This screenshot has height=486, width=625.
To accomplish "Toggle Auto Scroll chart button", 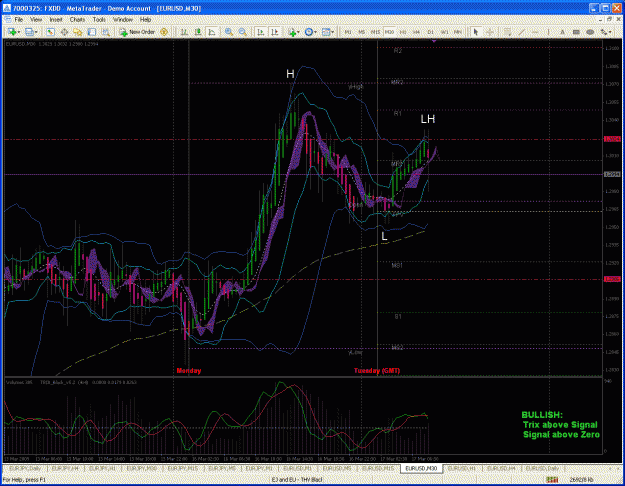I will pos(261,32).
